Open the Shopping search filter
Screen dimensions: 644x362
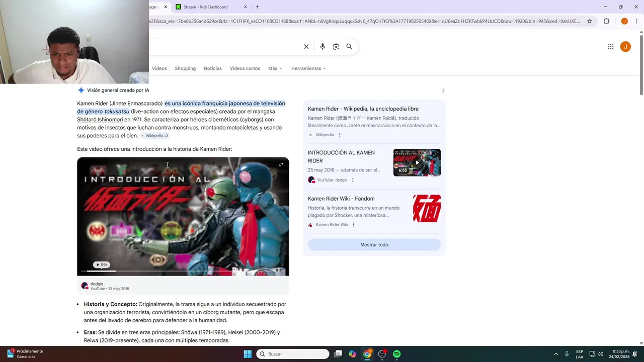[x=185, y=68]
